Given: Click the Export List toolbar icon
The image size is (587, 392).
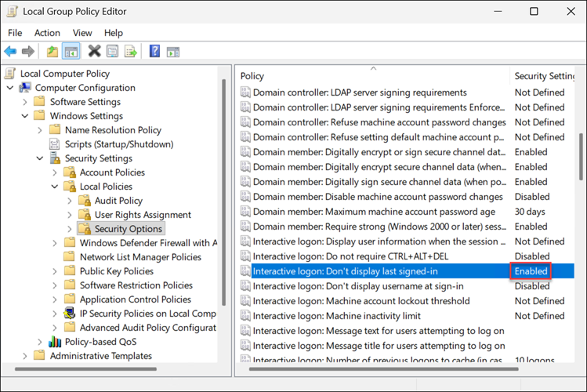Looking at the screenshot, I should pyautogui.click(x=131, y=51).
